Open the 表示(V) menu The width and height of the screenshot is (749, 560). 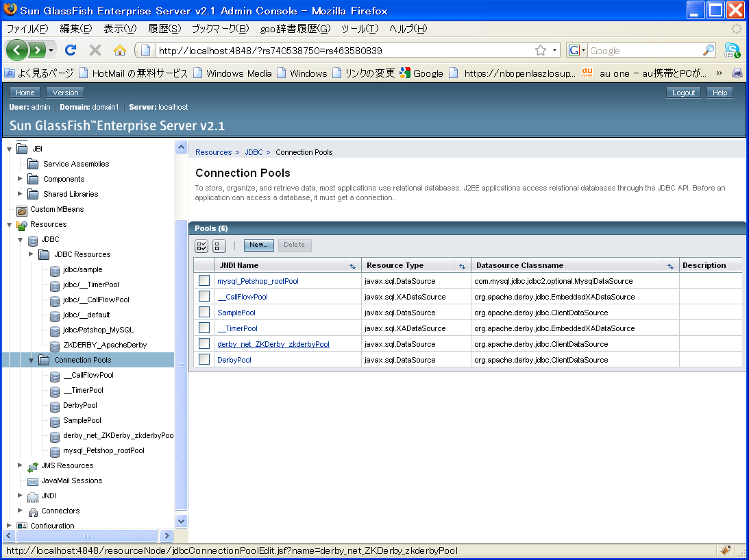pos(120,29)
